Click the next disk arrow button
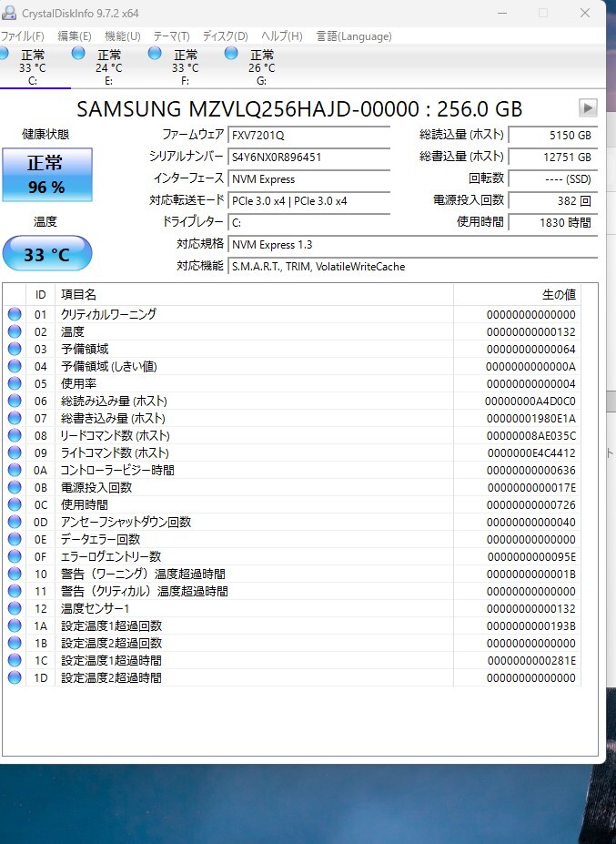This screenshot has width=616, height=844. [x=588, y=108]
